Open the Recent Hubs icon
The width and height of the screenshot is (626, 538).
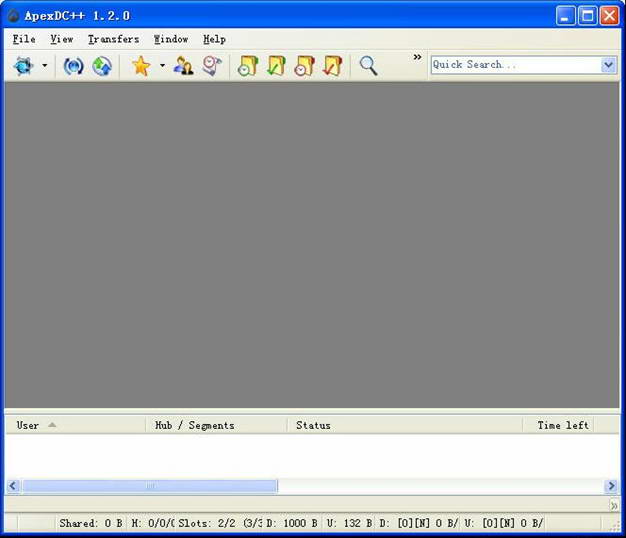[212, 66]
